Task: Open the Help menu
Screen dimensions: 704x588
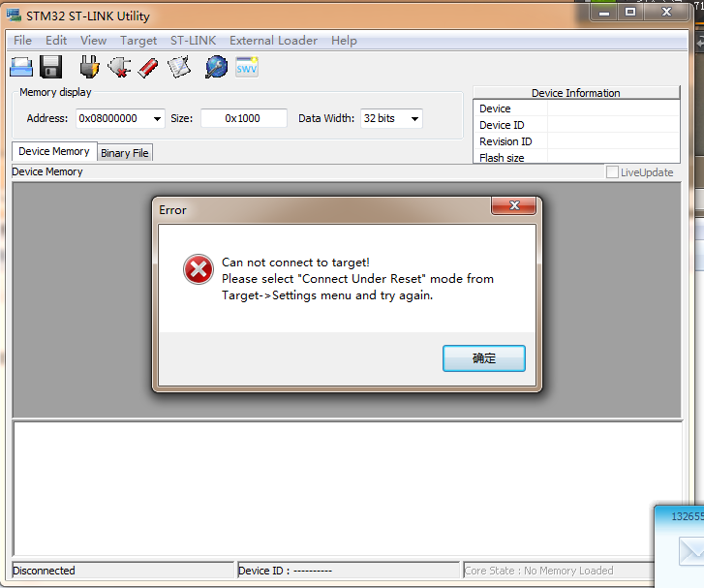Action: click(344, 41)
